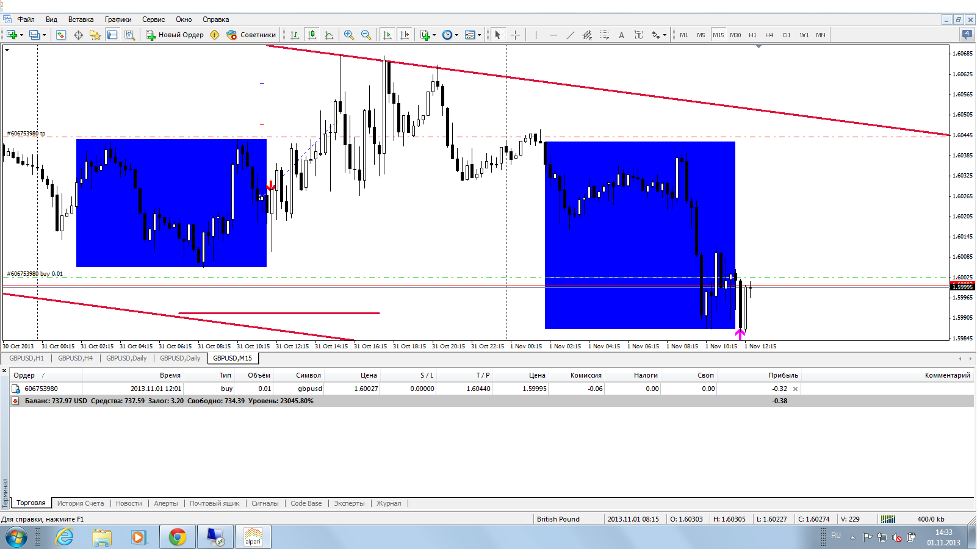
Task: Close the Terminal panel
Action: (4, 370)
